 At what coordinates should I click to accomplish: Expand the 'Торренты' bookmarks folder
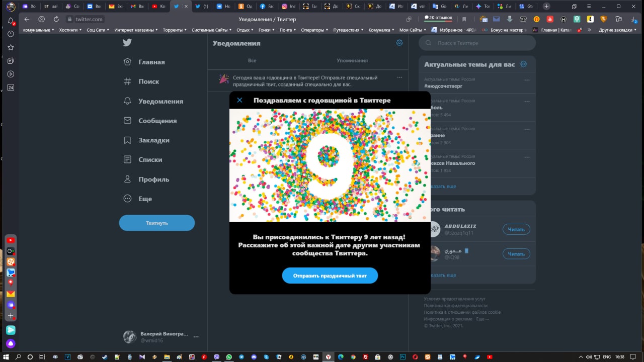coord(175,30)
